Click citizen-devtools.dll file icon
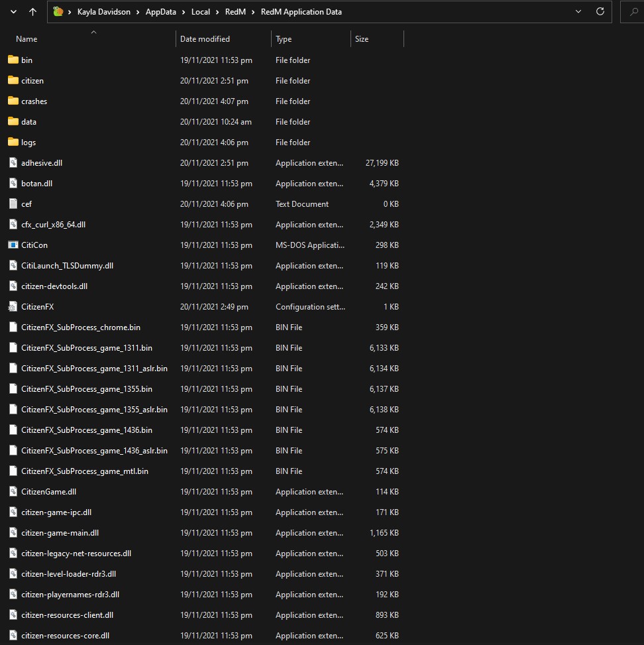Screen dimensions: 644x645 click(x=13, y=286)
